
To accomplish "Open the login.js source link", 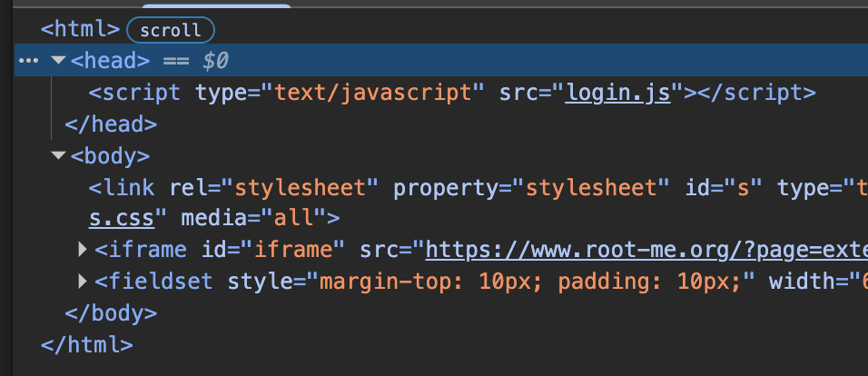I will coord(617,93).
